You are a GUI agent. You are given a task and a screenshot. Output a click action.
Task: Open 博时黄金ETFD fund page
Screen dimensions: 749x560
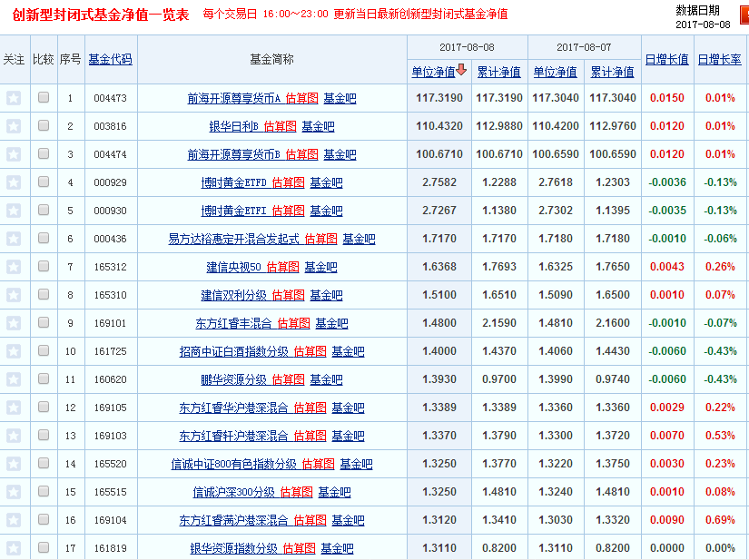[234, 182]
